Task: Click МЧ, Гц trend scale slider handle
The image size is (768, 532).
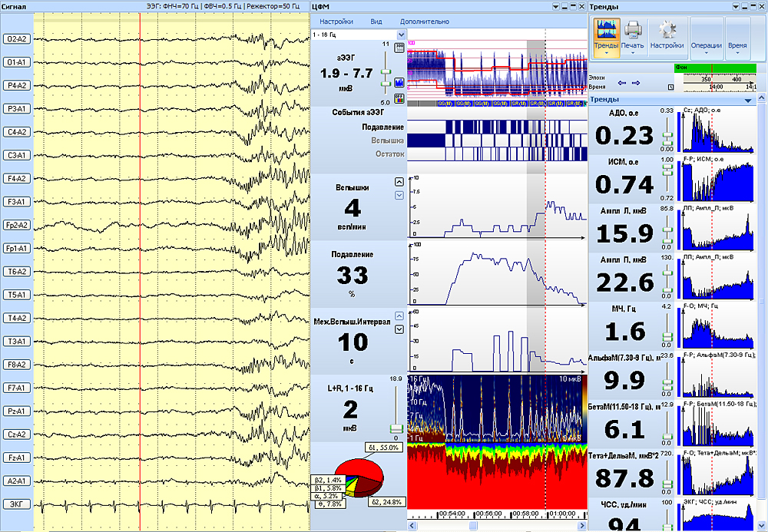Action: coord(667,337)
